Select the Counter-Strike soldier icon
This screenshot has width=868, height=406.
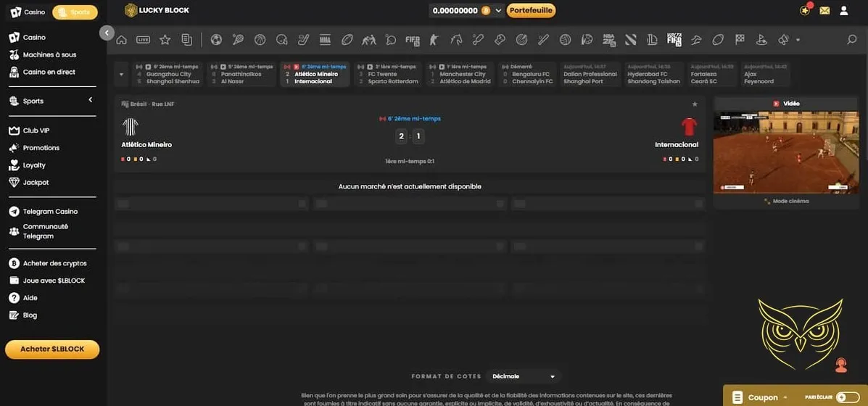(434, 40)
